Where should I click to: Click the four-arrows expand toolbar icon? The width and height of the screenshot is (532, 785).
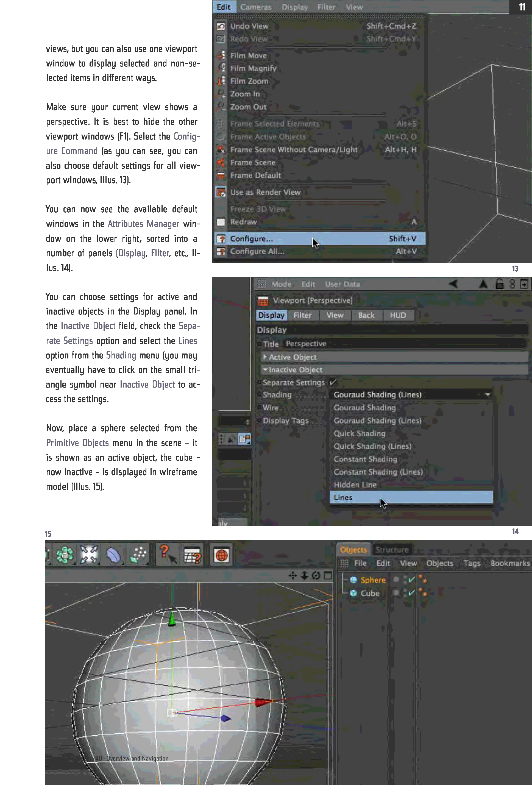point(89,555)
